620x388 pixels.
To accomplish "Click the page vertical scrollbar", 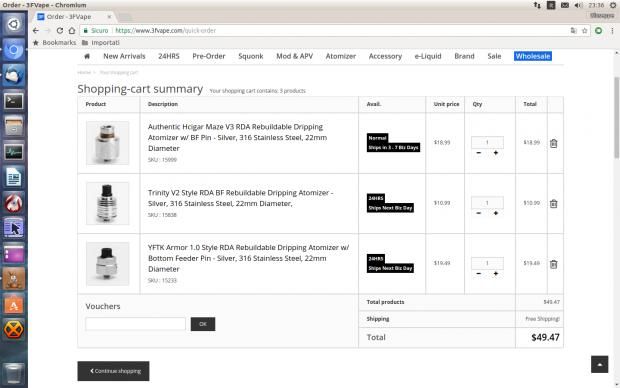I will 616,118.
